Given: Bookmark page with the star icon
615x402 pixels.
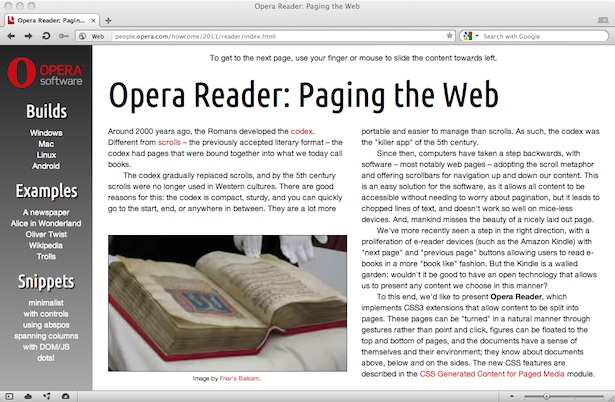Looking at the screenshot, I should point(449,36).
